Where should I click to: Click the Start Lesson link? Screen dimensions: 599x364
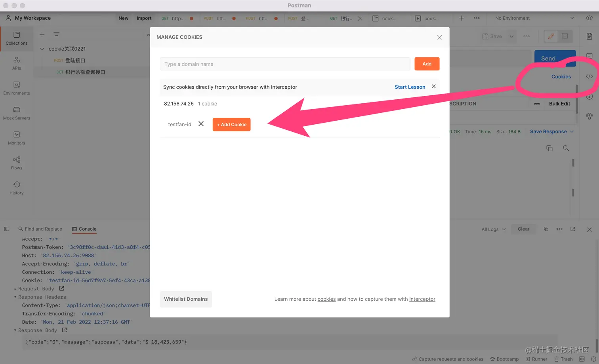[410, 87]
